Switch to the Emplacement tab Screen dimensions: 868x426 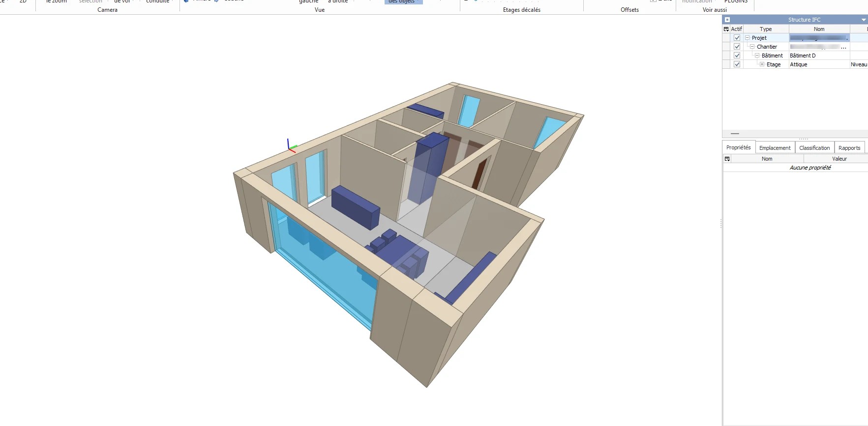775,148
